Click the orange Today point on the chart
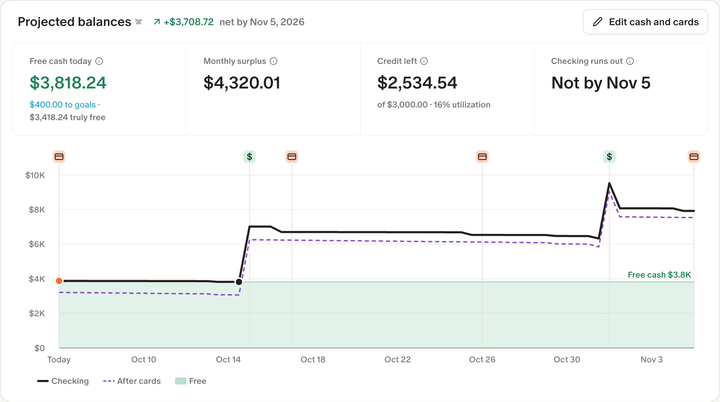This screenshot has width=720, height=402. coord(59,281)
